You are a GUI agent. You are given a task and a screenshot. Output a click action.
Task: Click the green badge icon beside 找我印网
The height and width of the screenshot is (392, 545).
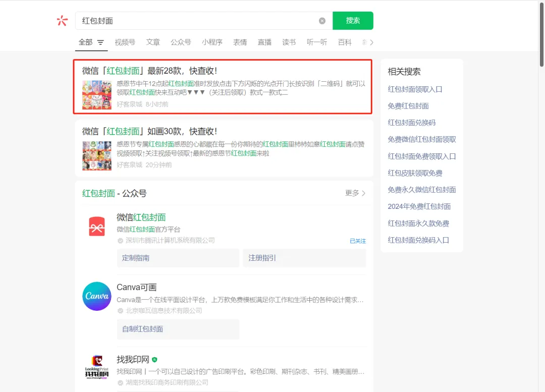pyautogui.click(x=155, y=360)
